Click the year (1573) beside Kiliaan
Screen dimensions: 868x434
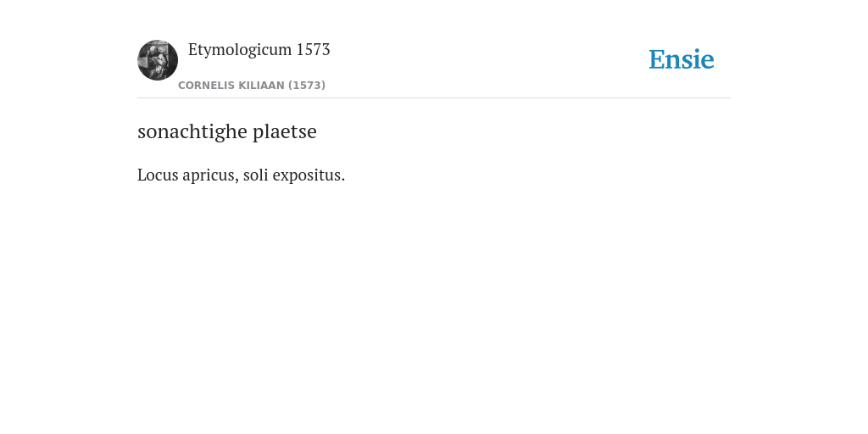[x=307, y=86]
